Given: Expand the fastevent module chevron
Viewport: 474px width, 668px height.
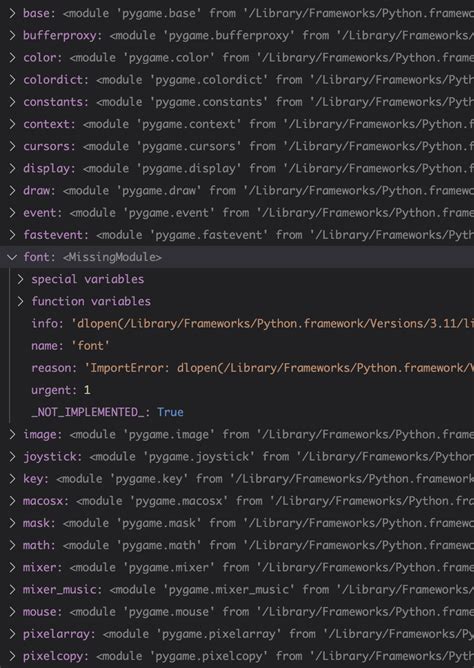Looking at the screenshot, I should tap(12, 235).
